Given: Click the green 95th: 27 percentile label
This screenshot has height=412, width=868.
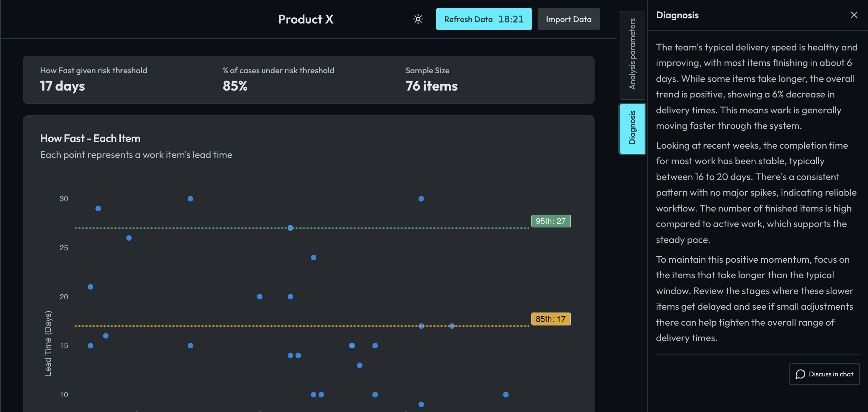Looking at the screenshot, I should coord(550,221).
